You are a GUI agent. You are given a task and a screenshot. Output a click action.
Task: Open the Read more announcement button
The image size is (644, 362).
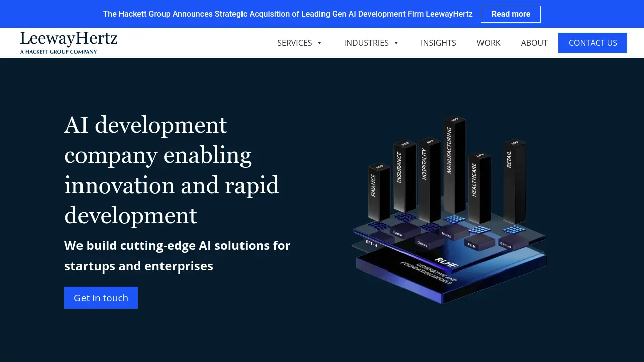pyautogui.click(x=511, y=14)
